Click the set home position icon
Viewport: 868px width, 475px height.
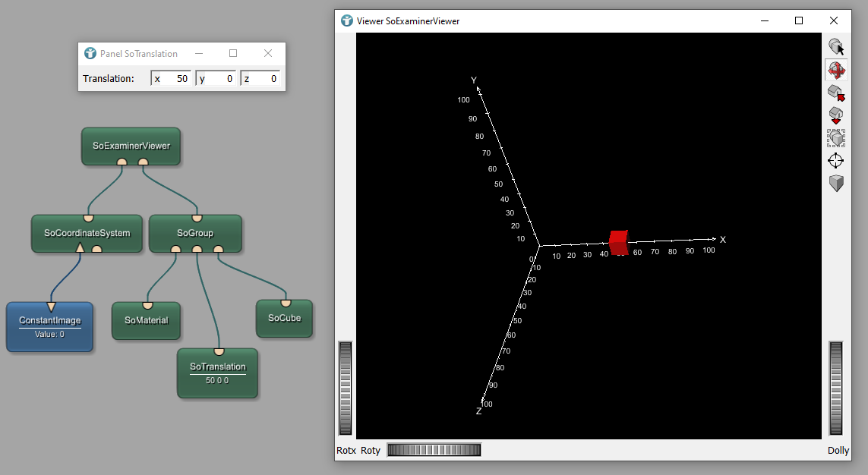pos(836,115)
